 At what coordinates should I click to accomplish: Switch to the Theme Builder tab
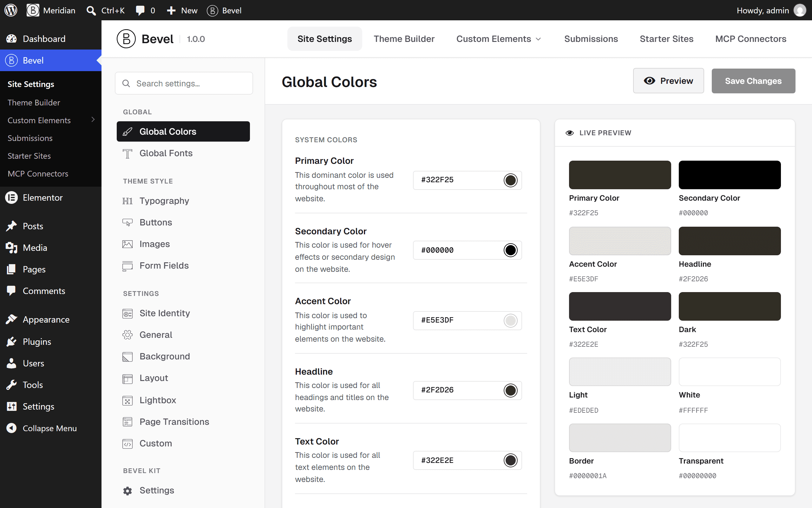pos(404,39)
